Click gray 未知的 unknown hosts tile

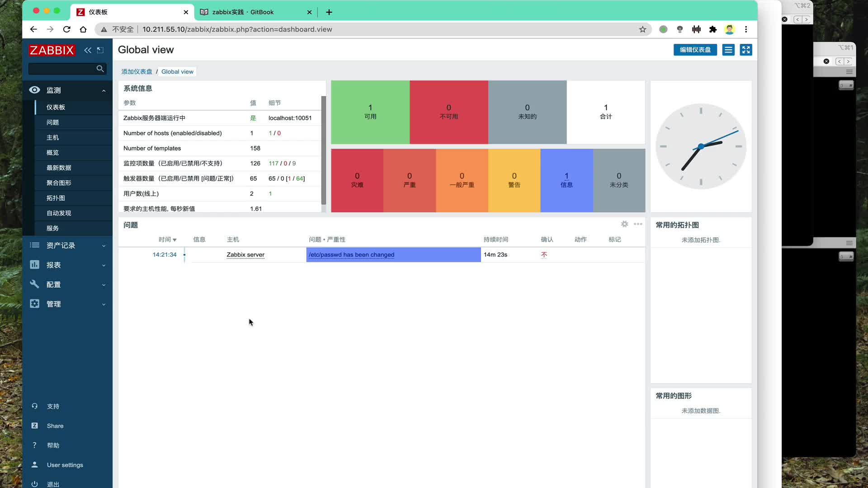point(527,112)
